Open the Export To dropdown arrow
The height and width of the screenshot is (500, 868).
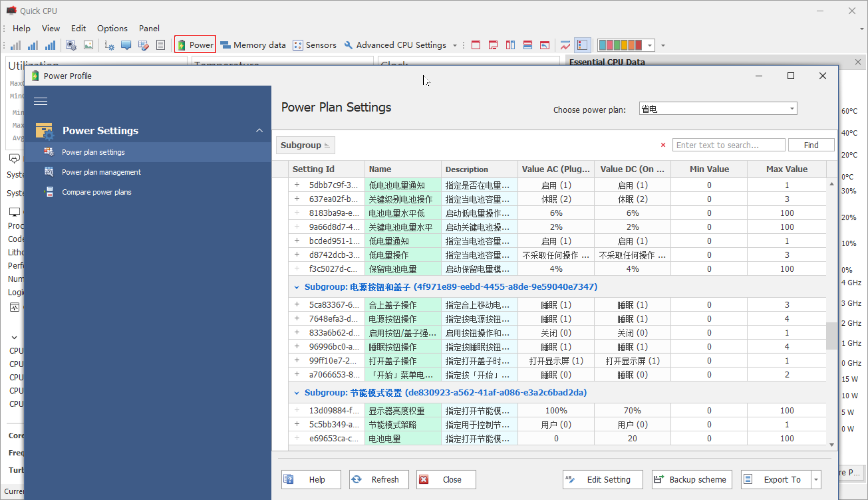pyautogui.click(x=816, y=479)
